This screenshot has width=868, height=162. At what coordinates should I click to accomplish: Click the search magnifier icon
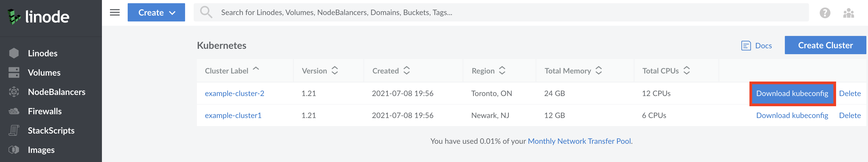[x=206, y=12]
